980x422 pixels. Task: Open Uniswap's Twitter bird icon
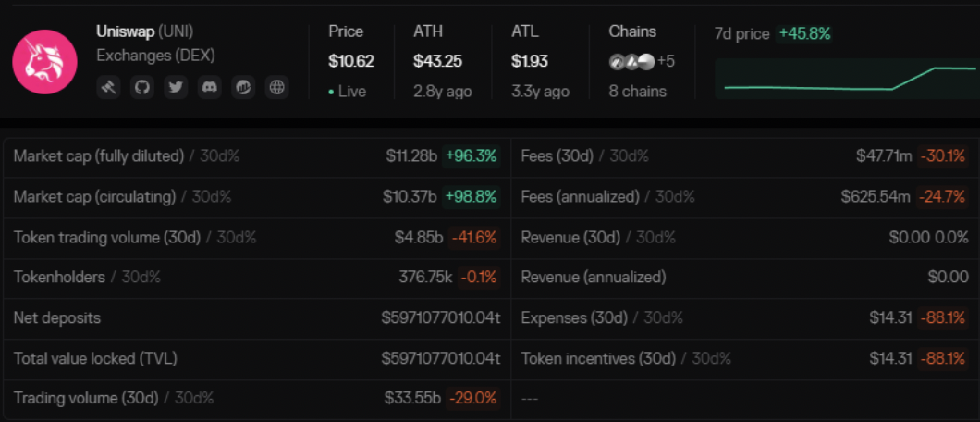pos(177,87)
